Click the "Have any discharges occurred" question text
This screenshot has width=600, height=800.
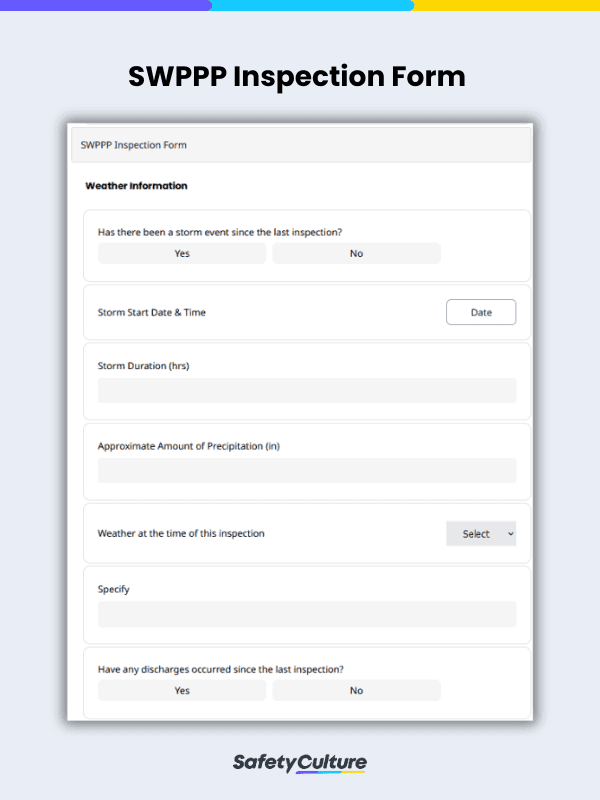coord(221,669)
